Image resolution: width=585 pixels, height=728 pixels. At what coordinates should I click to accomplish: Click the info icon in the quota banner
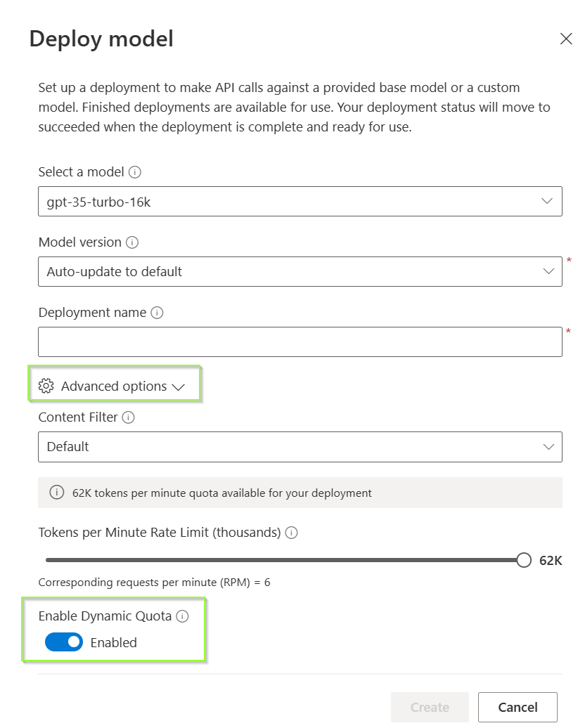56,493
